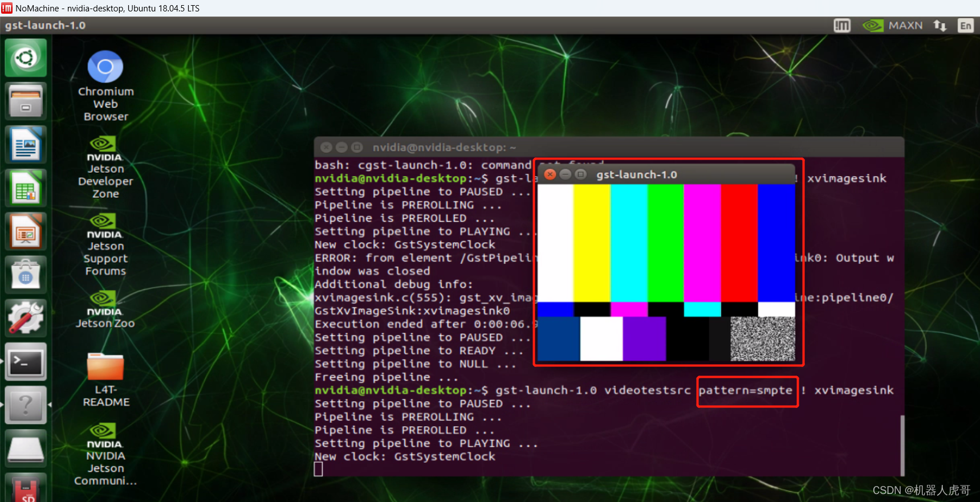Open the L4T-README folder on desktop
This screenshot has height=502, width=980.
point(105,380)
